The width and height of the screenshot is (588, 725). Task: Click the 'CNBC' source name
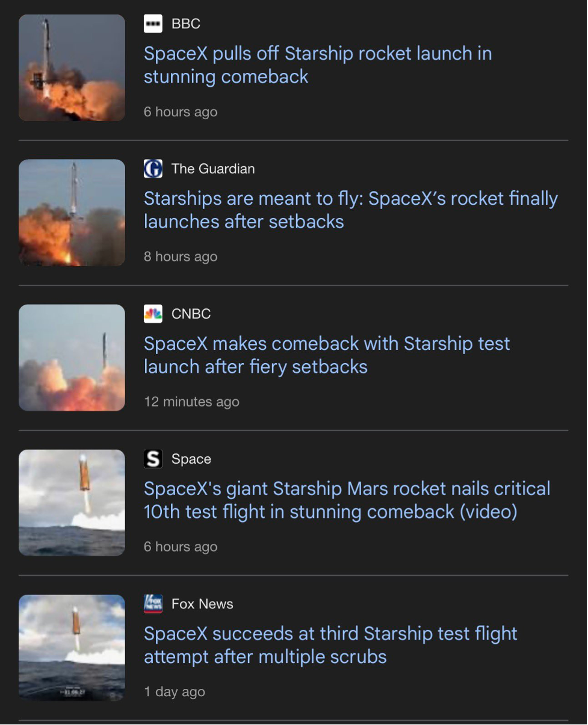(191, 314)
